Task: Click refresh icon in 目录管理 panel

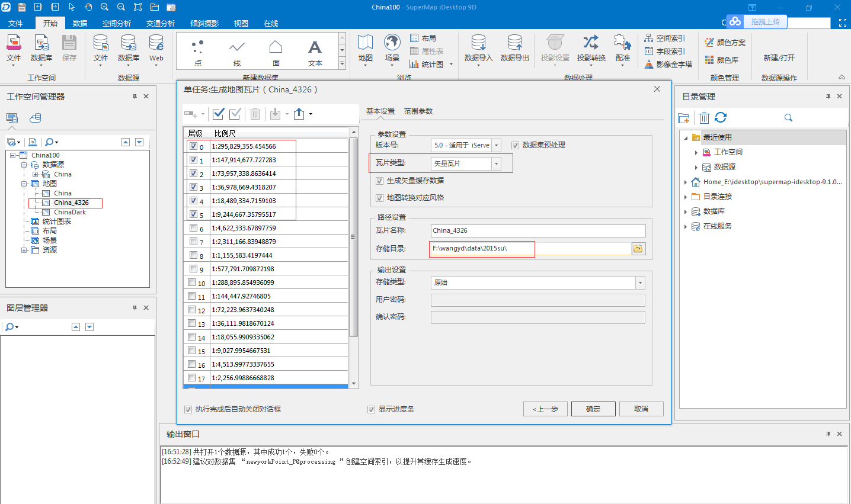Action: [x=721, y=118]
